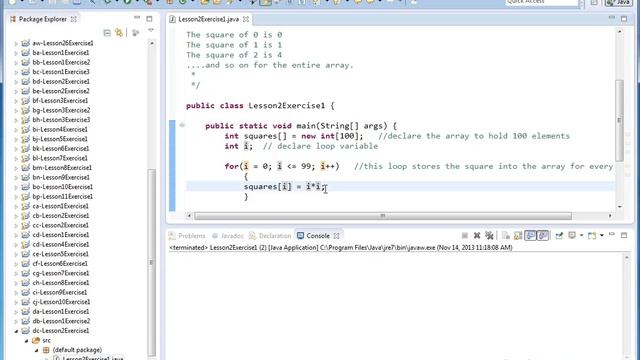Open Package Explorer view menu
Image resolution: width=640 pixels, height=360 pixels.
[151, 31]
